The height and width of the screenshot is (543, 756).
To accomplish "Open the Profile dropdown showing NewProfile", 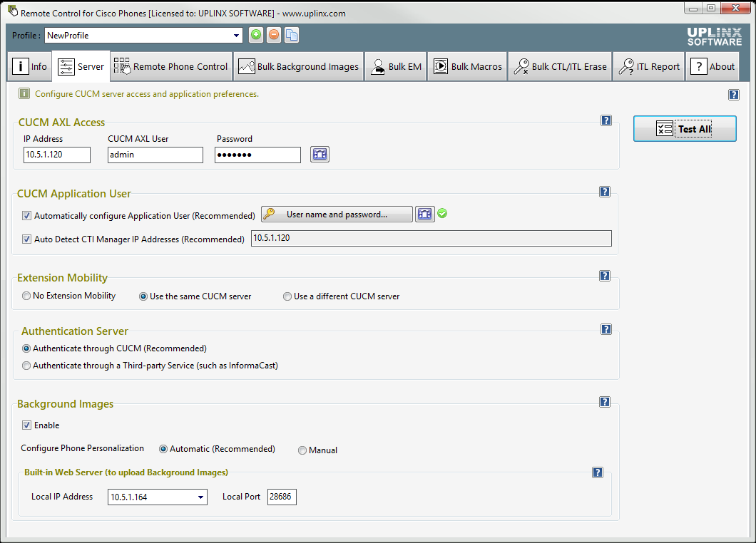I will click(143, 35).
